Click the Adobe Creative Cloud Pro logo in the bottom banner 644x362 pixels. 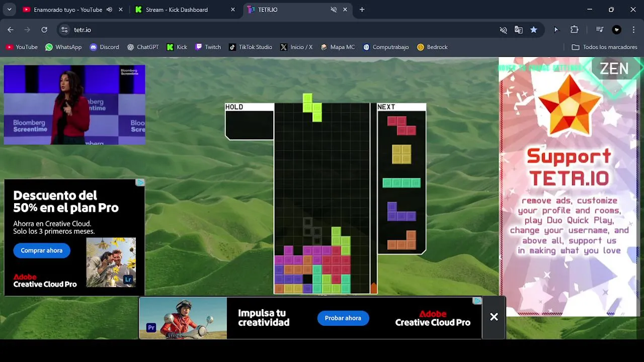point(433,318)
